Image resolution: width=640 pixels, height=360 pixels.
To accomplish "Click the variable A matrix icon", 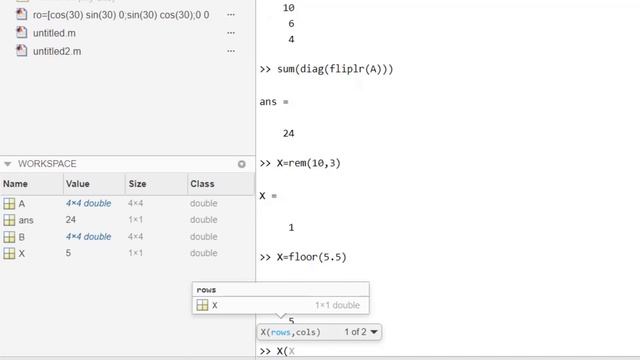I will (9, 204).
